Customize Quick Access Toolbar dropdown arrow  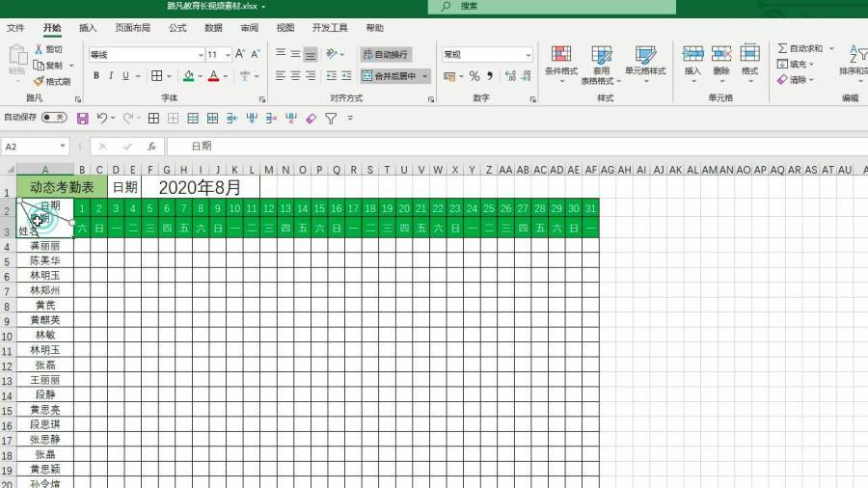350,118
